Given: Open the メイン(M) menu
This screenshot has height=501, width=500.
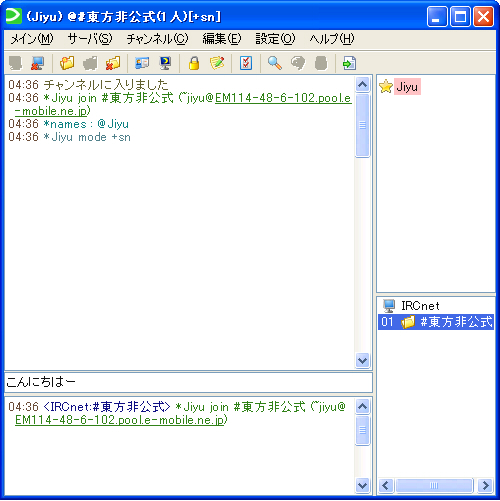Looking at the screenshot, I should [x=32, y=39].
